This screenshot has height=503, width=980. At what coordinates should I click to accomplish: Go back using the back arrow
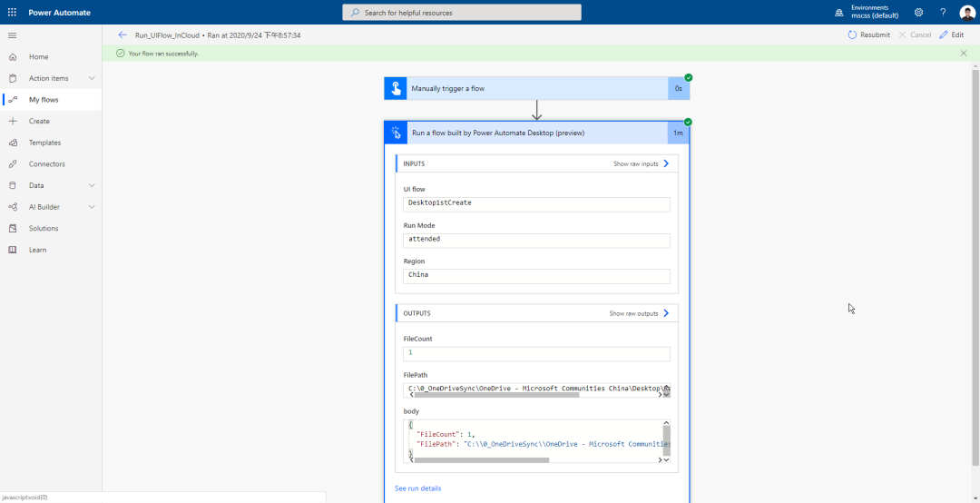coord(122,35)
